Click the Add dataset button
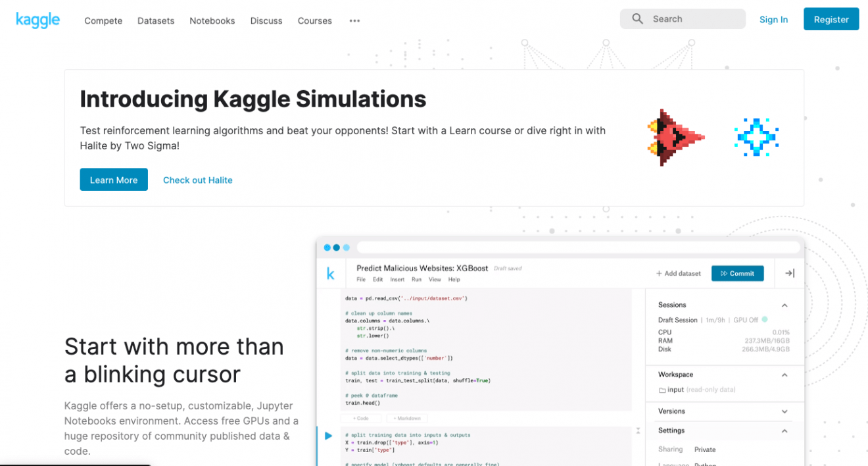 click(x=679, y=273)
